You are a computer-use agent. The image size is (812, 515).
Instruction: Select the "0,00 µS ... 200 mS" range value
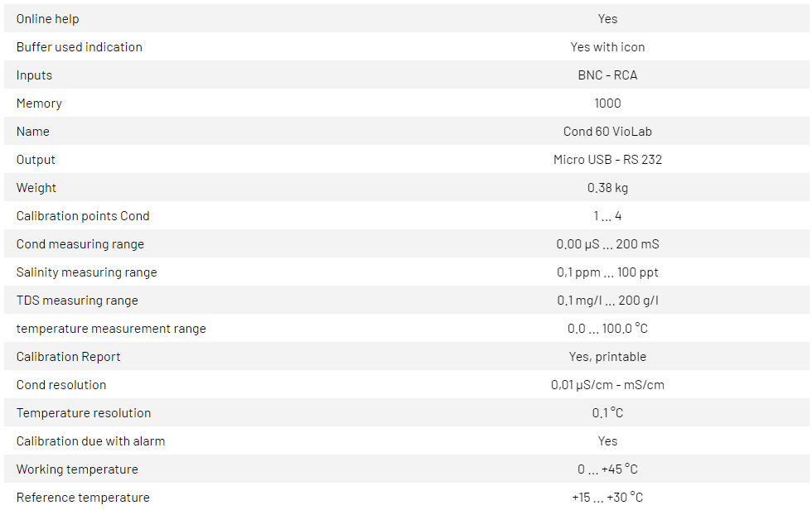click(x=607, y=244)
